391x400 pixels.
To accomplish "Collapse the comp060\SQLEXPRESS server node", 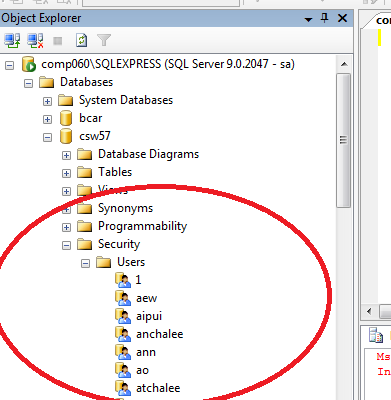I will click(x=9, y=65).
